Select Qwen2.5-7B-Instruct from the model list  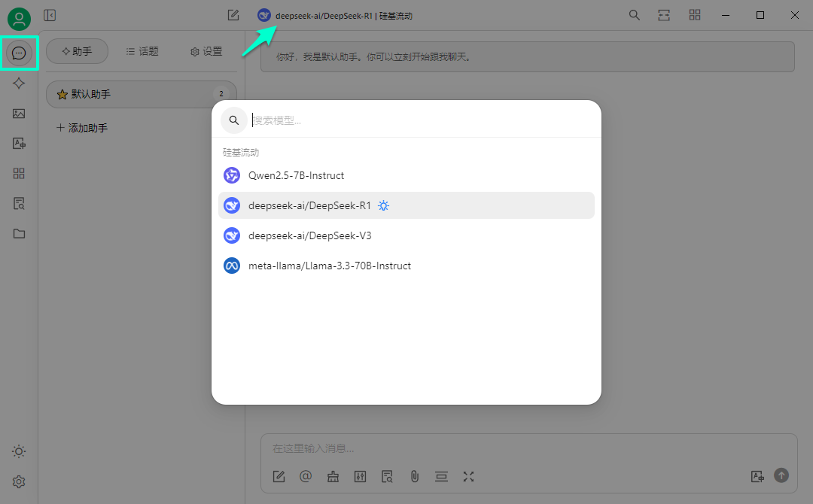tap(296, 175)
